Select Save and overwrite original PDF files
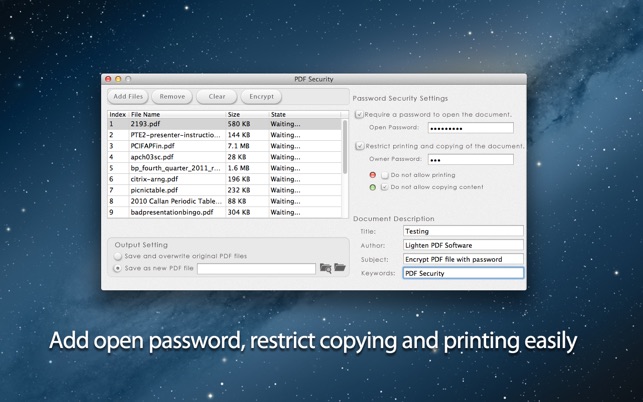 [x=119, y=256]
